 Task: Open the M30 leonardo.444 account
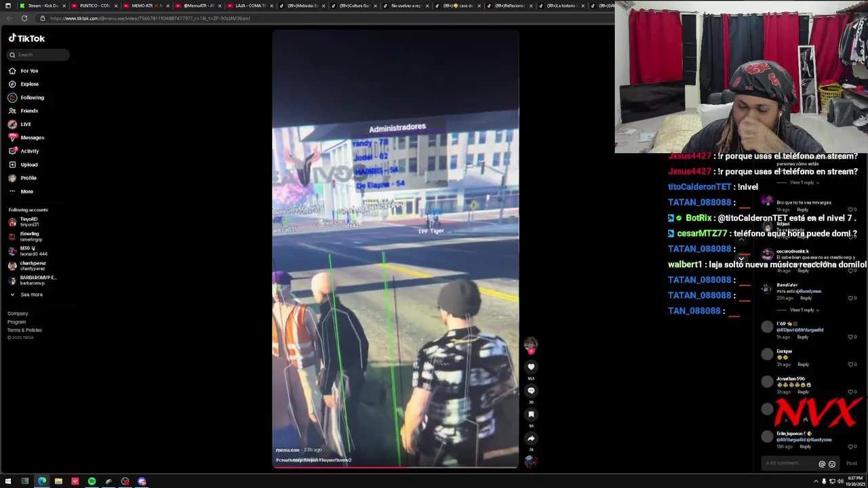click(27, 251)
